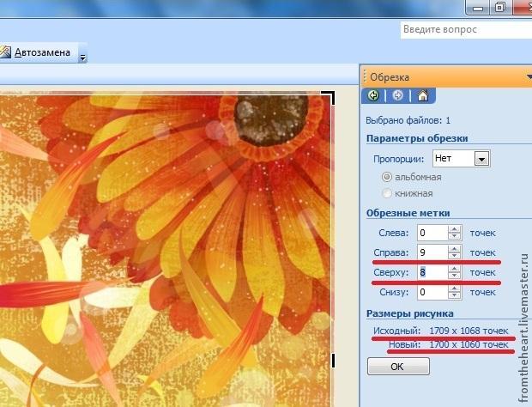Click the Новый: 1700 x 1060 точек text

coord(449,345)
